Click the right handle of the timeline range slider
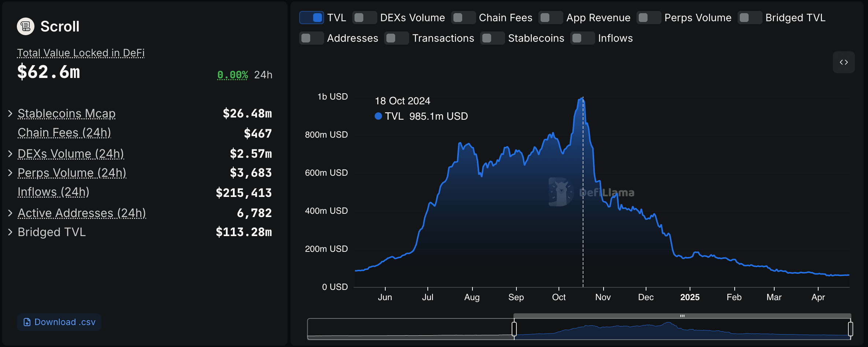 coord(850,329)
